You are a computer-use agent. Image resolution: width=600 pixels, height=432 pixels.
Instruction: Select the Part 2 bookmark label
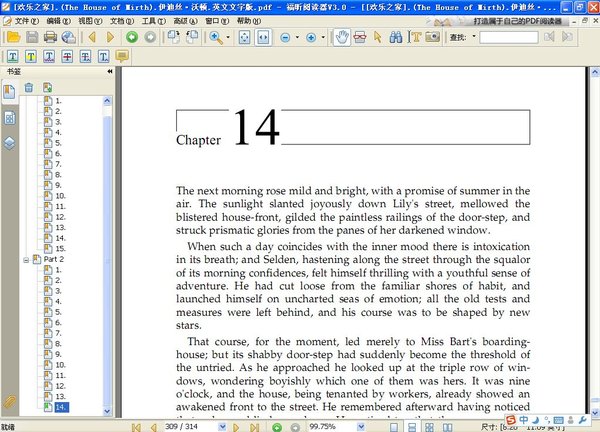[x=54, y=259]
